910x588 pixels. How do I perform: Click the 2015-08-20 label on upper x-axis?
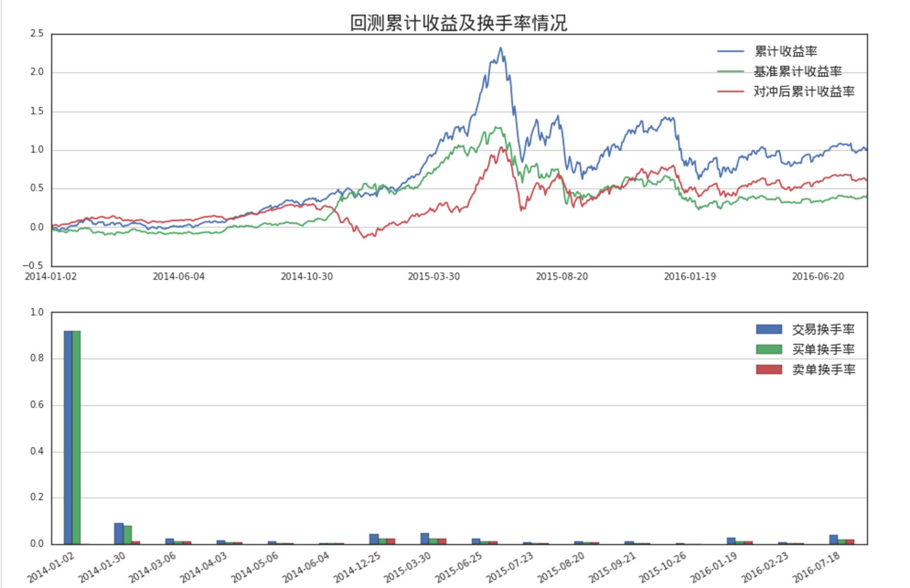562,277
